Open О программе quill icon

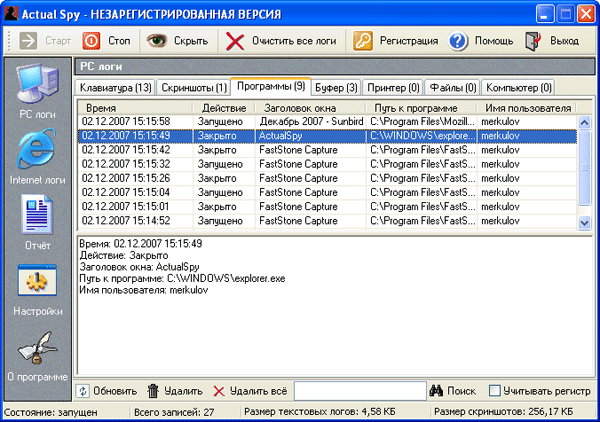(x=38, y=348)
